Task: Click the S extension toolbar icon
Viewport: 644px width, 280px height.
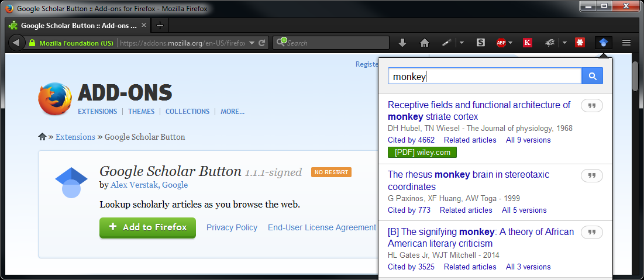Action: pos(481,42)
